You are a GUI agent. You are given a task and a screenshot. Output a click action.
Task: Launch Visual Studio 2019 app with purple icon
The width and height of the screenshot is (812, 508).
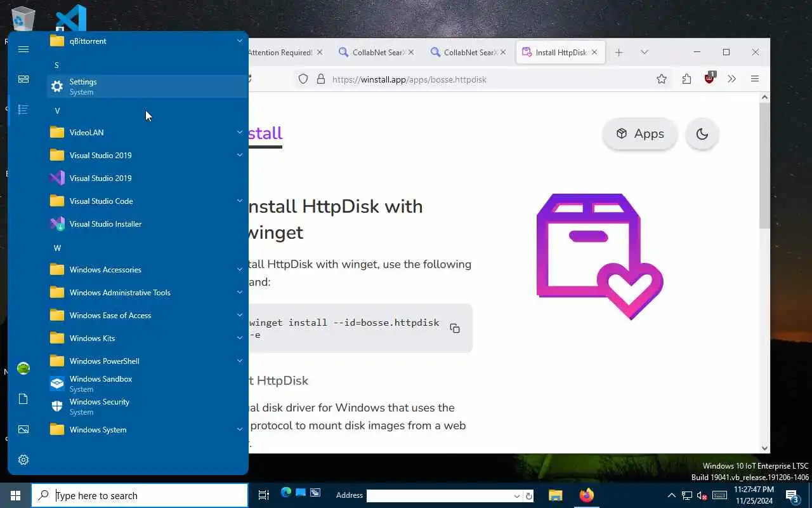[x=147, y=178]
